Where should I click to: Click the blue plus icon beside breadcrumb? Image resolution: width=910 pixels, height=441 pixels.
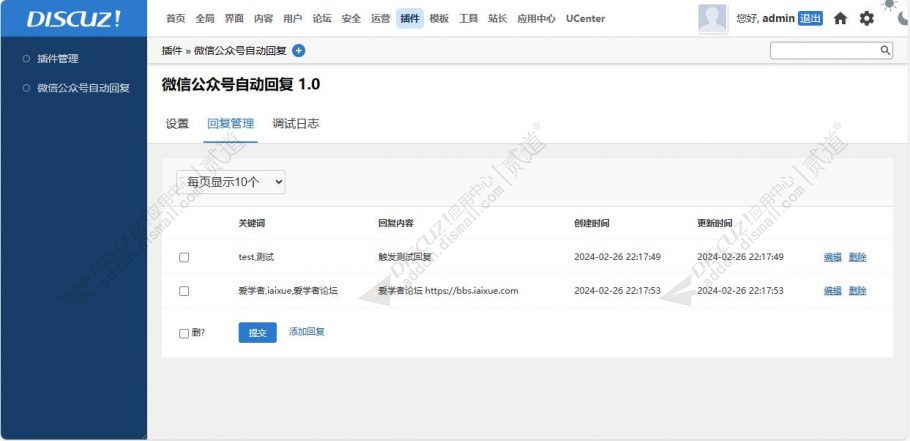pyautogui.click(x=298, y=51)
